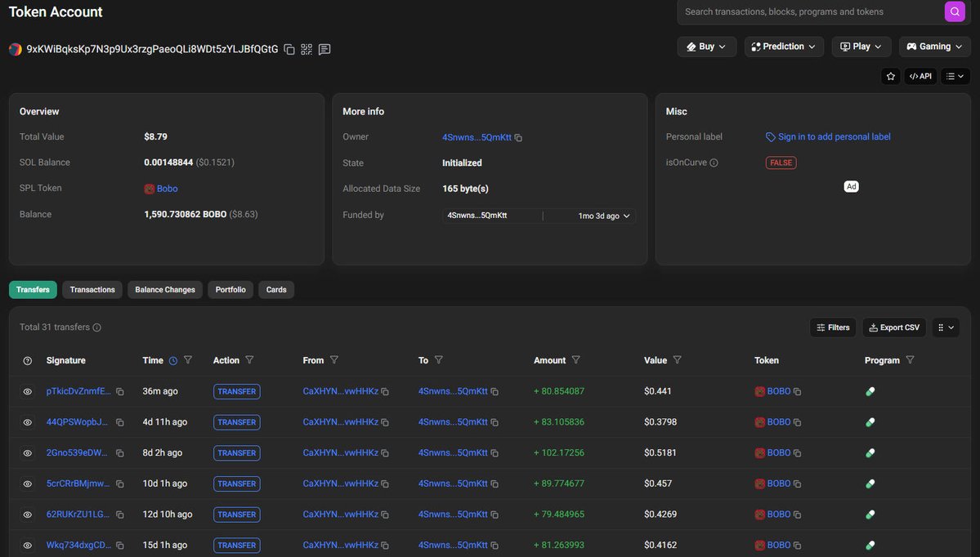Open the Play dropdown menu
The image size is (980, 557).
861,47
